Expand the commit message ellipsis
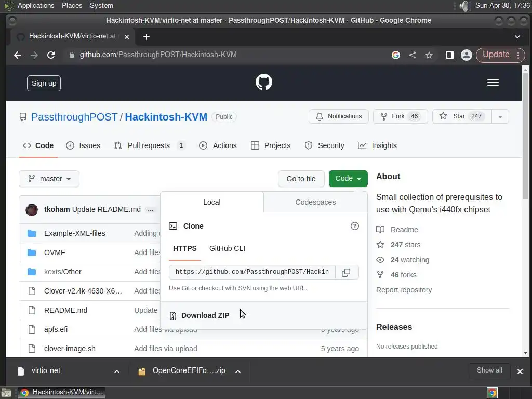Image resolution: width=532 pixels, height=399 pixels. tap(151, 210)
